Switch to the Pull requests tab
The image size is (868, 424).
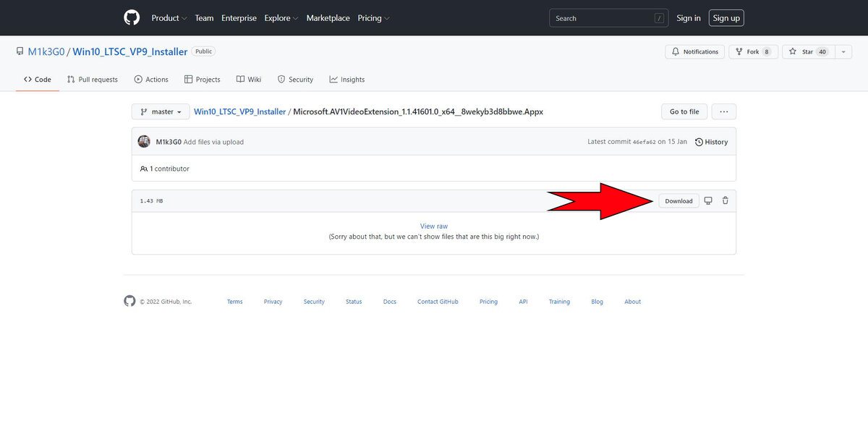(93, 80)
